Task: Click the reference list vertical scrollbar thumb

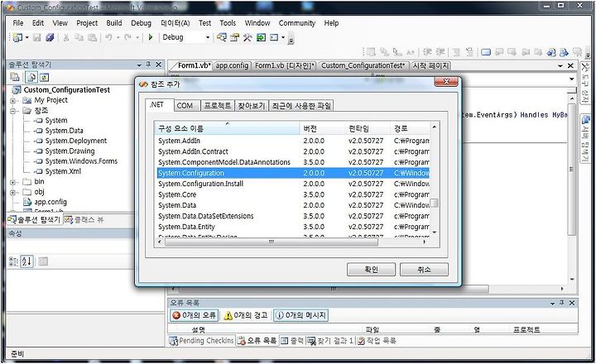Action: pyautogui.click(x=434, y=204)
